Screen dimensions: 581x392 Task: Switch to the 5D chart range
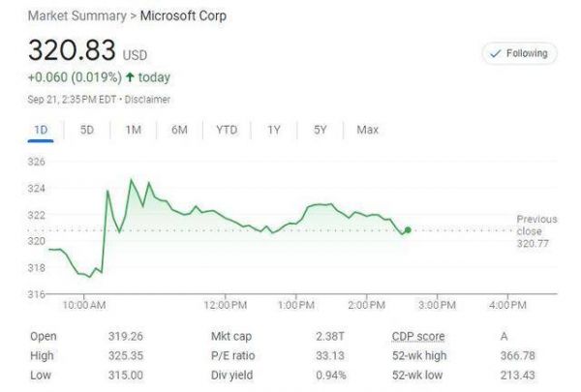[x=86, y=130]
